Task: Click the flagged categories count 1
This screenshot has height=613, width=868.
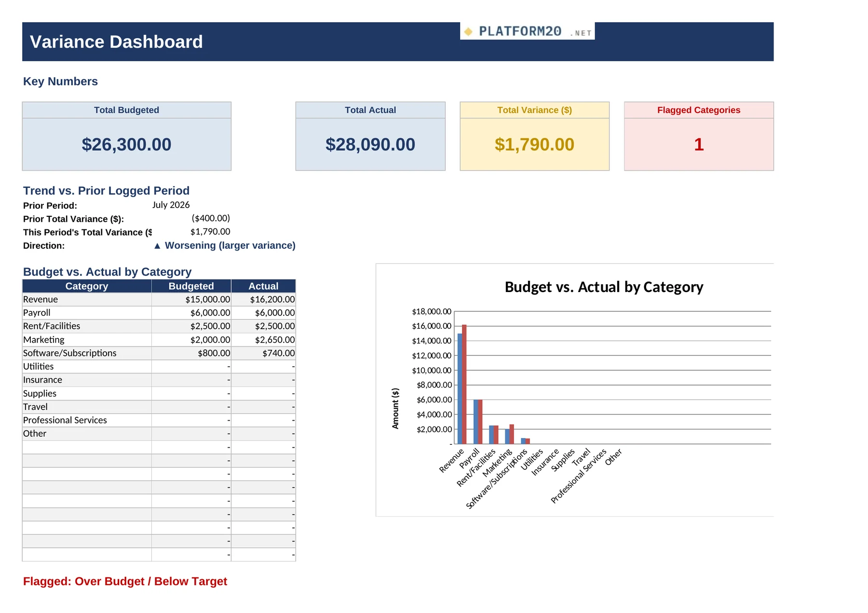Action: (x=699, y=145)
